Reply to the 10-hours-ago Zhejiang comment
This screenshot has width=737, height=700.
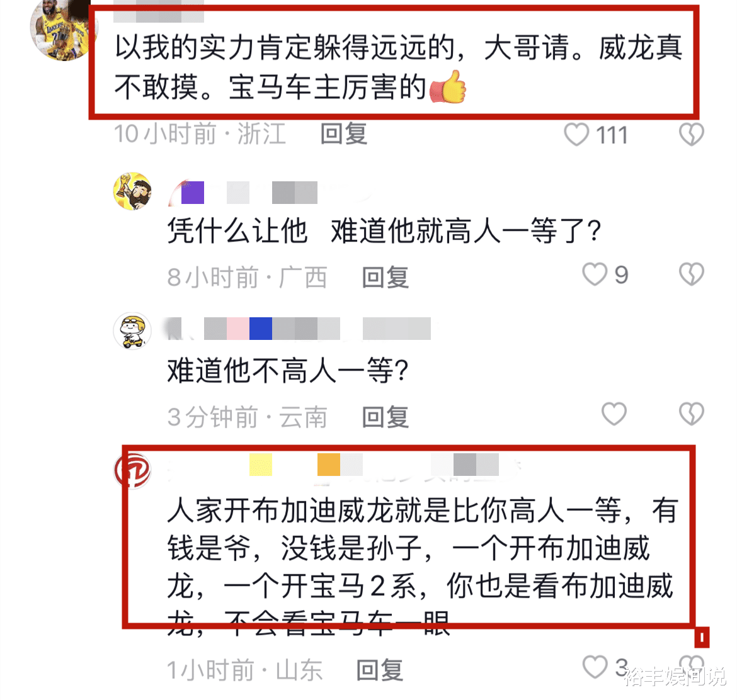click(343, 134)
